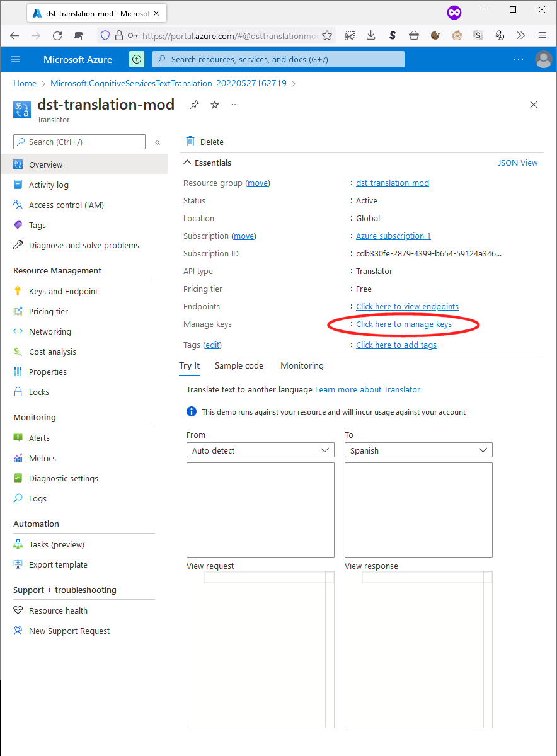
Task: Click move link next to Resource group
Action: coord(258,183)
